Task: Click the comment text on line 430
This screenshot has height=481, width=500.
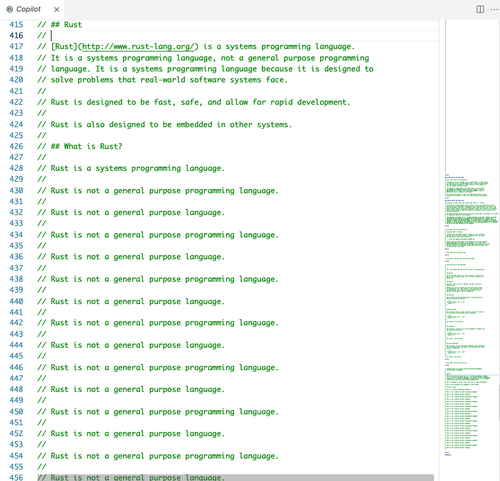Action: (x=158, y=191)
